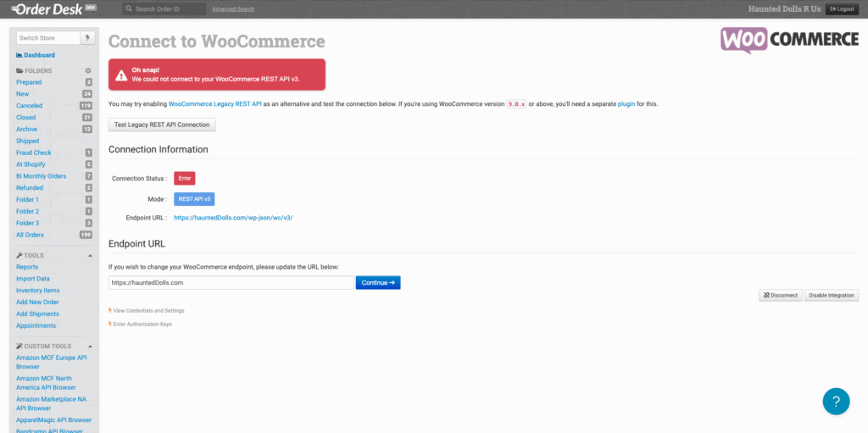Click the red Error status badge
This screenshot has height=433, width=868.
[185, 178]
